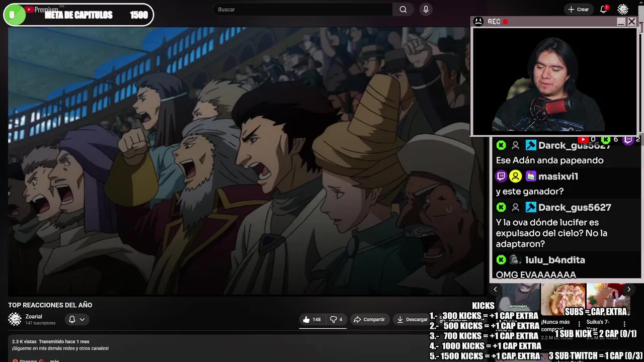Click the subscription bell icon beside Zoarial
This screenshot has width=644, height=362.
point(72,319)
